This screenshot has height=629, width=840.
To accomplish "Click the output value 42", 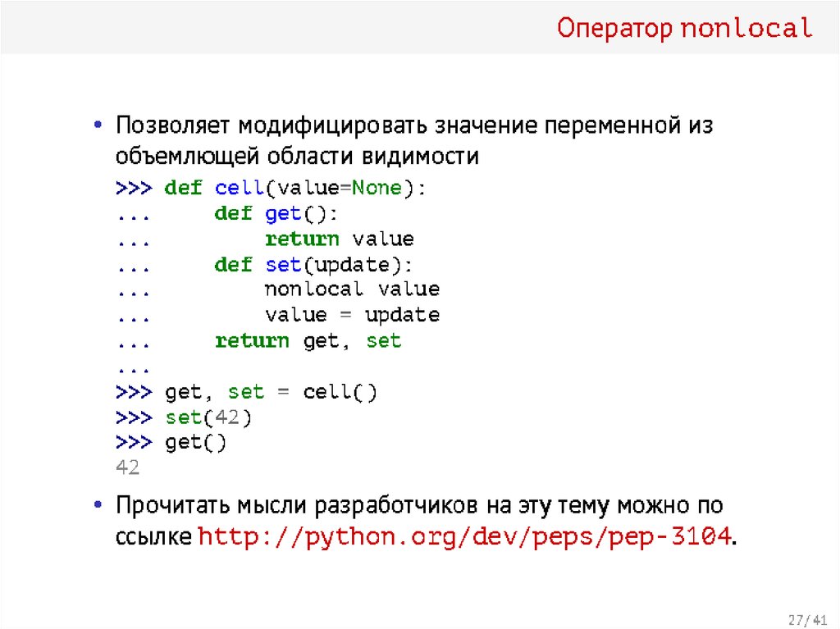I will tap(127, 467).
